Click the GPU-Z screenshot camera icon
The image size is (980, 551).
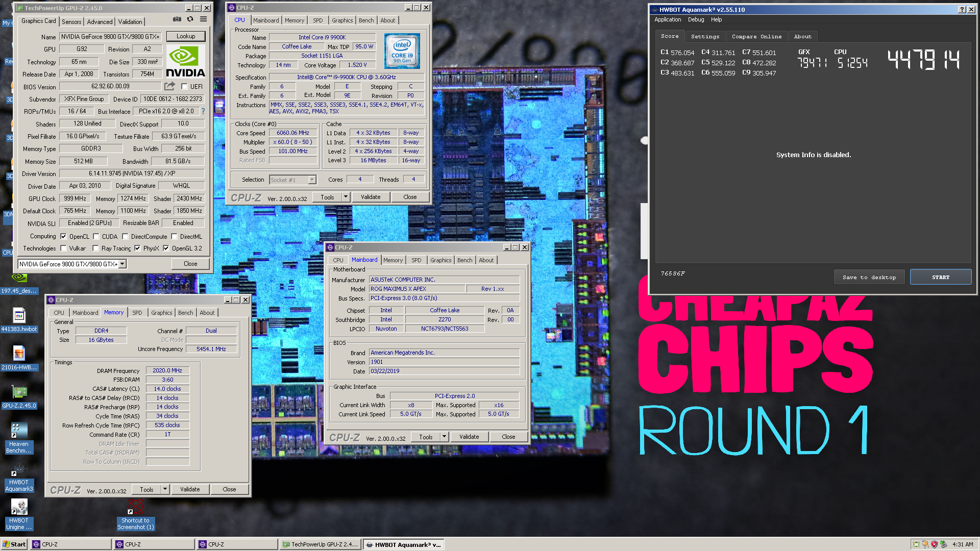(177, 19)
